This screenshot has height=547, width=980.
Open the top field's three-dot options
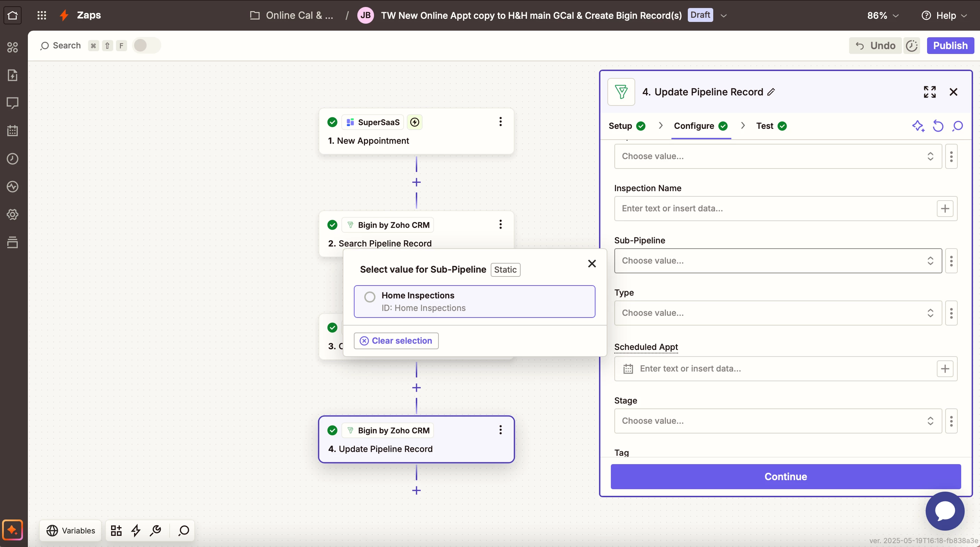pos(951,156)
